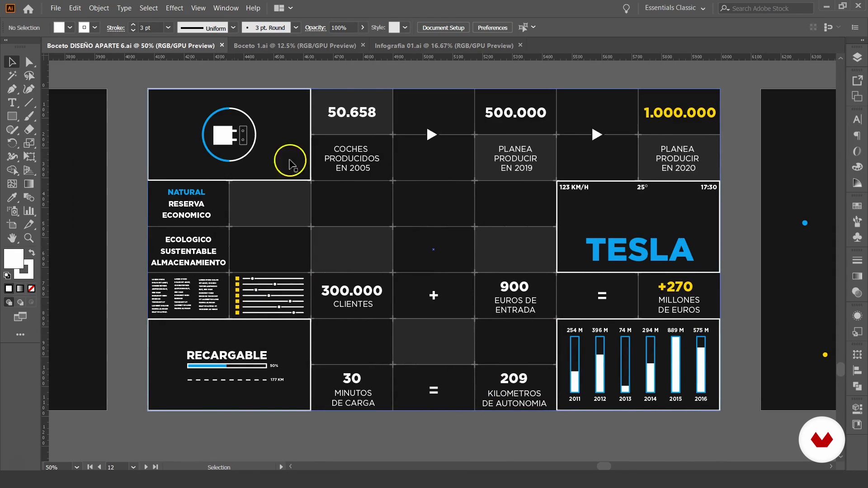Pick the Magic Wand tool
Image resolution: width=868 pixels, height=488 pixels.
tap(12, 75)
